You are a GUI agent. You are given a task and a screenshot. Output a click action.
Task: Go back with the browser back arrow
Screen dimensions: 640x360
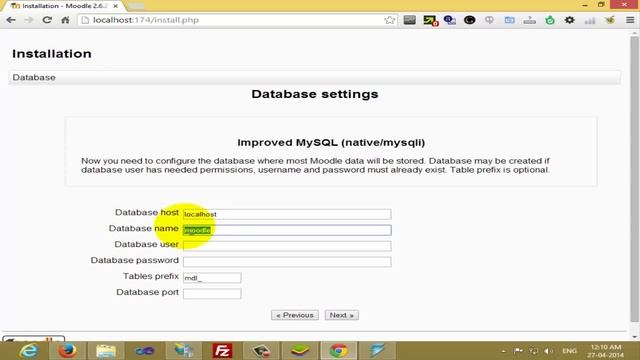(11, 20)
